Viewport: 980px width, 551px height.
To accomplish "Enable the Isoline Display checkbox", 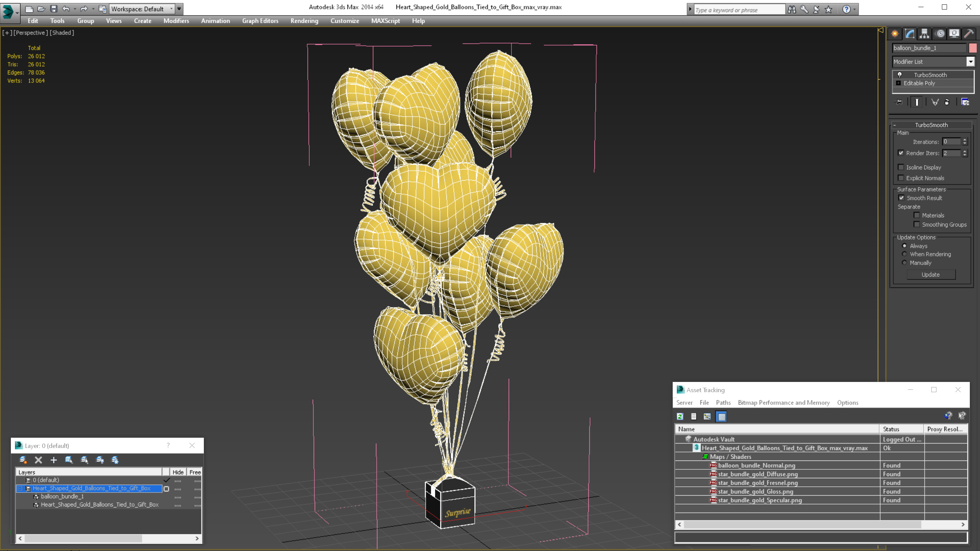I will point(901,167).
